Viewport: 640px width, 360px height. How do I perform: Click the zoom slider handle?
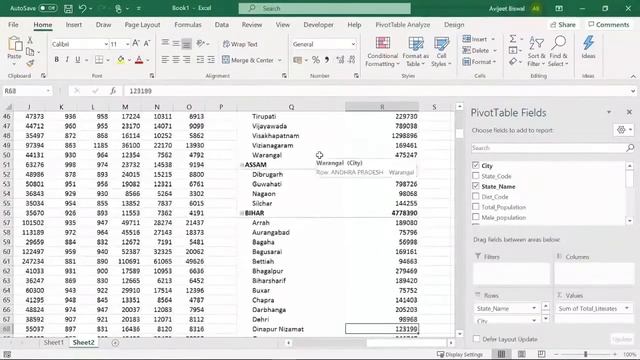coord(585,354)
